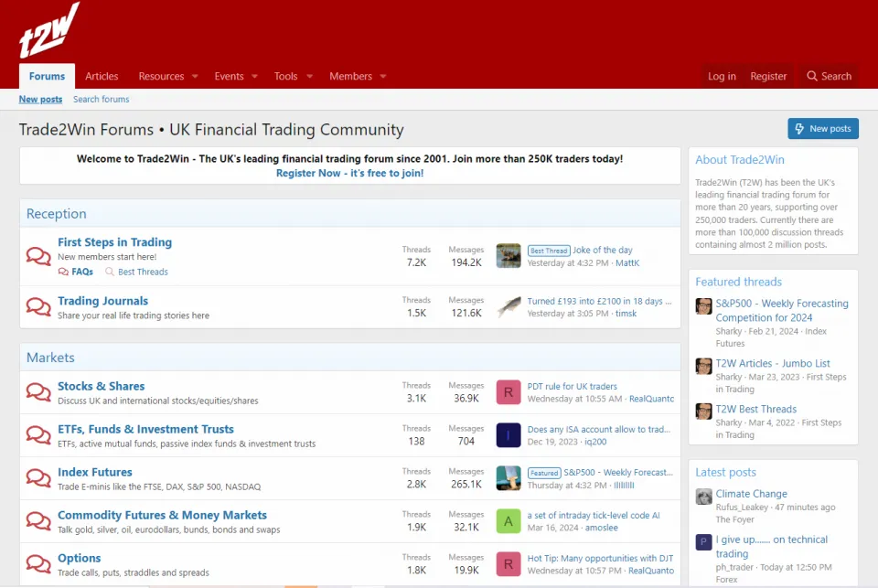Open the Members dropdown chevron
Screen dimensions: 878x588
383,76
